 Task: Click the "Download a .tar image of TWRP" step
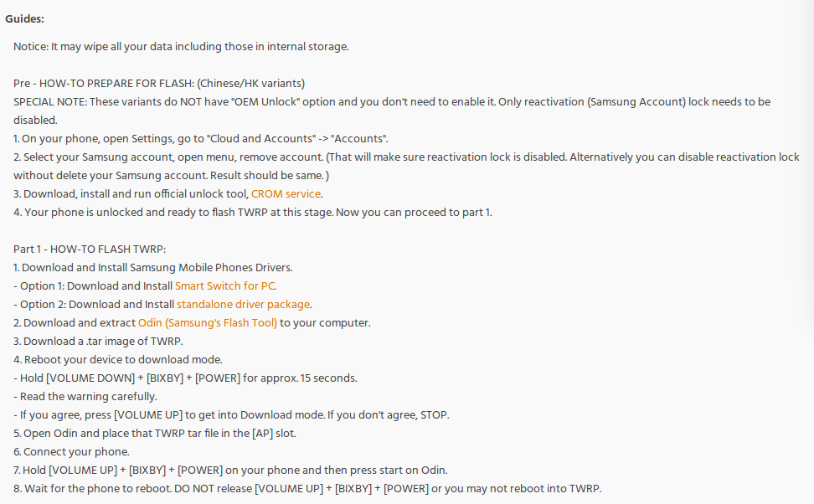tap(98, 341)
